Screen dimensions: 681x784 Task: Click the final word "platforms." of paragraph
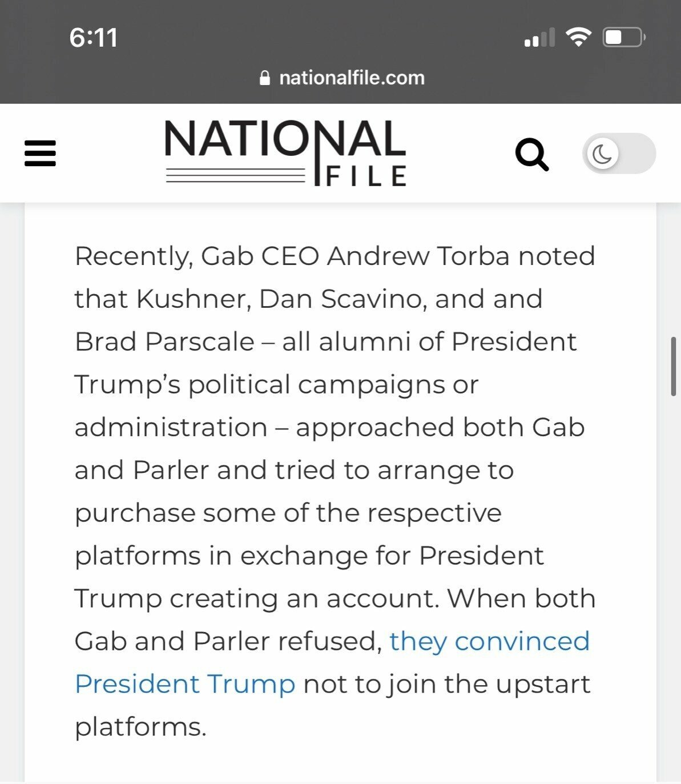point(140,727)
